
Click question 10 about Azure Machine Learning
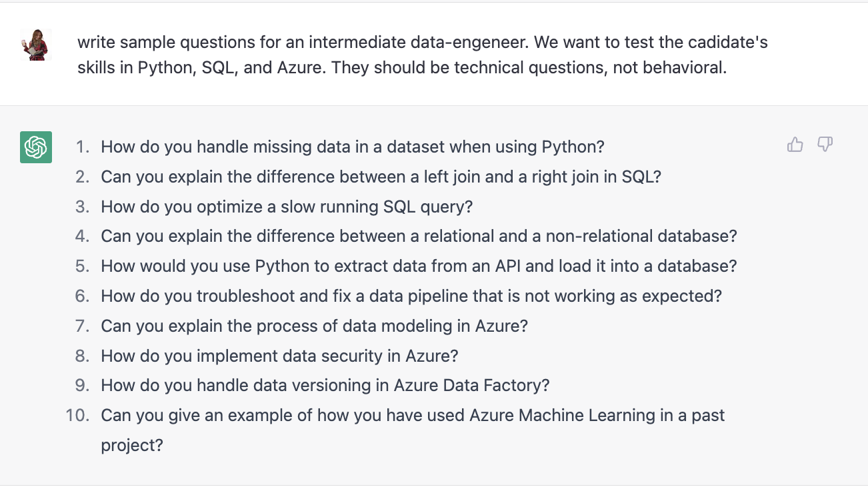click(x=413, y=430)
